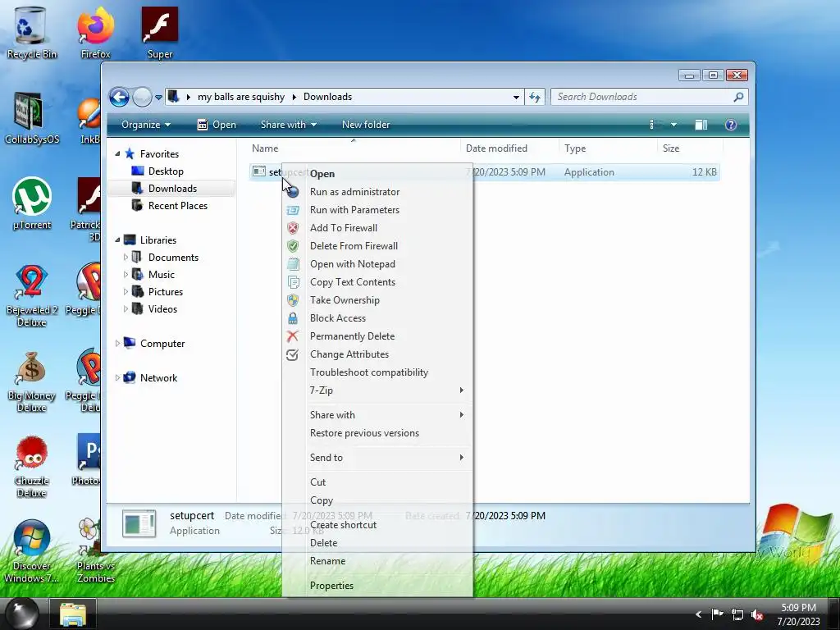Open the Super Flash desktop icon

[x=160, y=33]
